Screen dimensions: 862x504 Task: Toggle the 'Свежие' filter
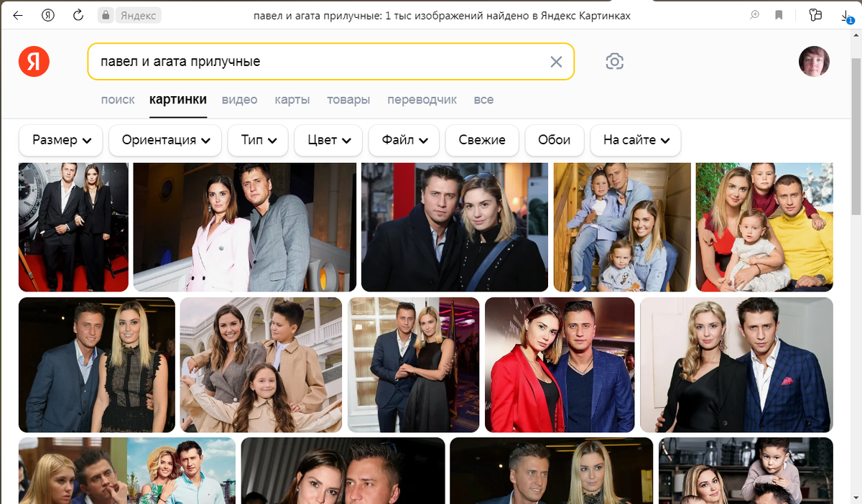tap(482, 140)
